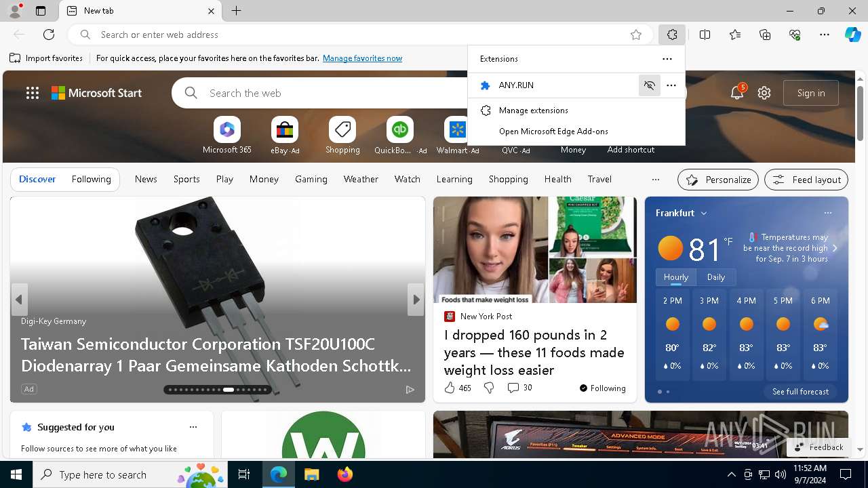Open Collections panel
Screen dimensions: 868x488
point(765,35)
